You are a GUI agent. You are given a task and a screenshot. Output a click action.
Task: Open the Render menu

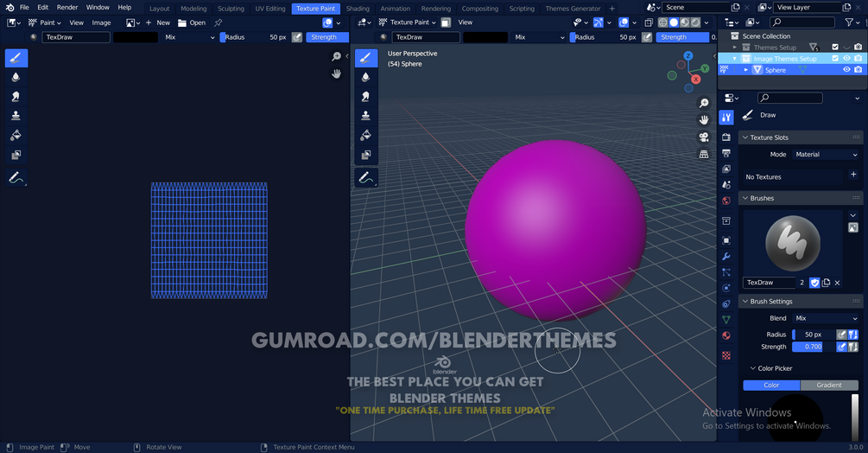(67, 7)
